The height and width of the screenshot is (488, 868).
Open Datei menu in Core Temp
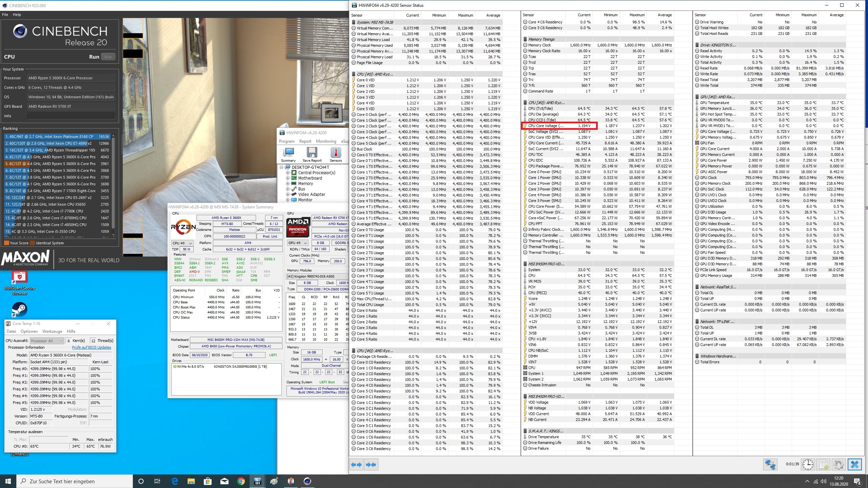point(11,331)
